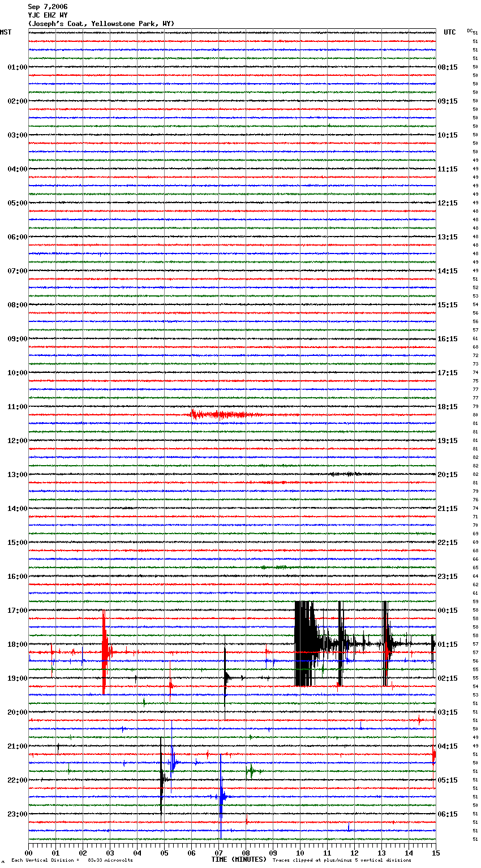Select the 12:00 MST time label
Screen dimensions: 481x868
coord(17,441)
